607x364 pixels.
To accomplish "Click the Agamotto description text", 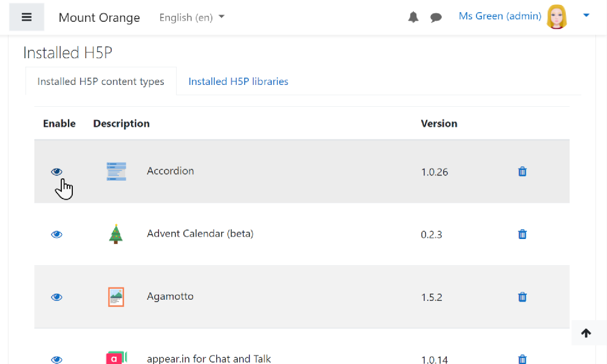I will click(170, 296).
